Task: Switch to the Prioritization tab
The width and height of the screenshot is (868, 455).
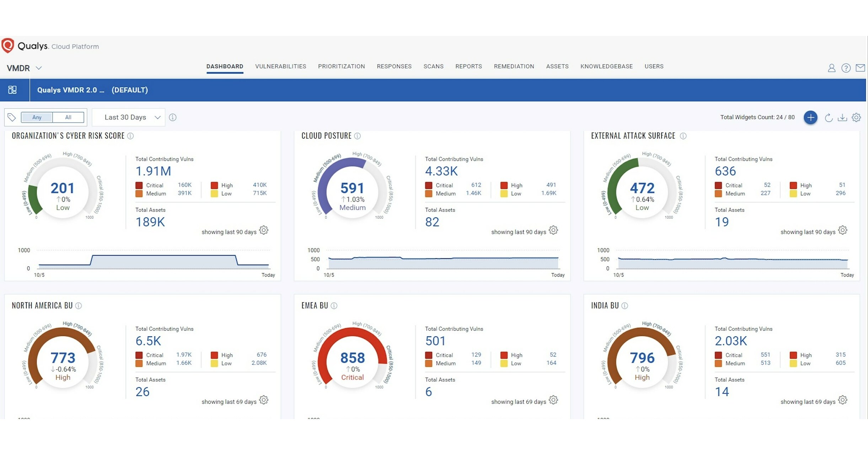Action: point(341,66)
